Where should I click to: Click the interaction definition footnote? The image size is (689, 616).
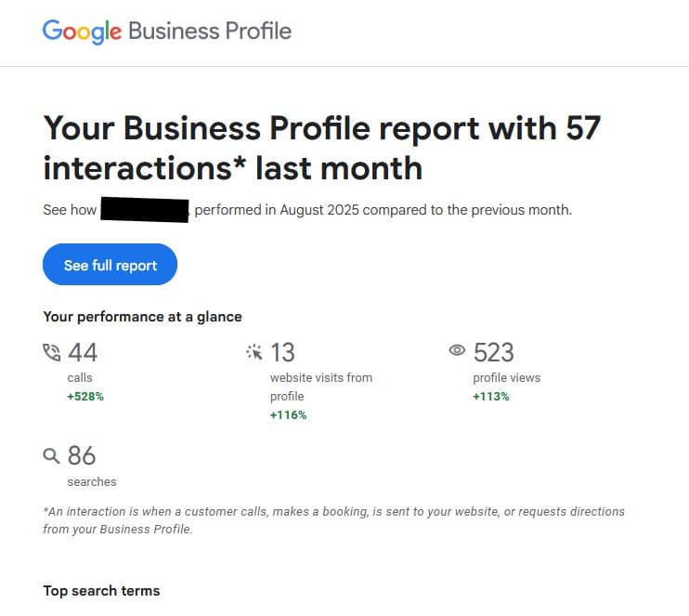click(333, 520)
